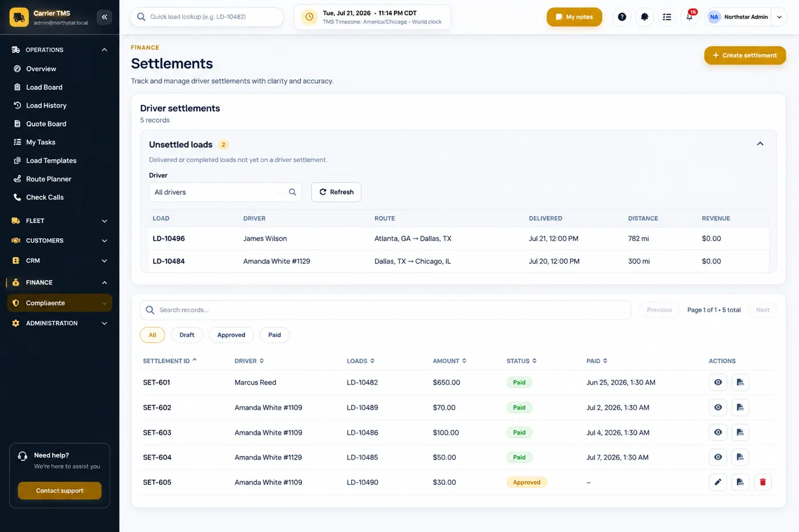799x532 pixels.
Task: View settlement SET-602 details eye icon
Action: pyautogui.click(x=718, y=408)
